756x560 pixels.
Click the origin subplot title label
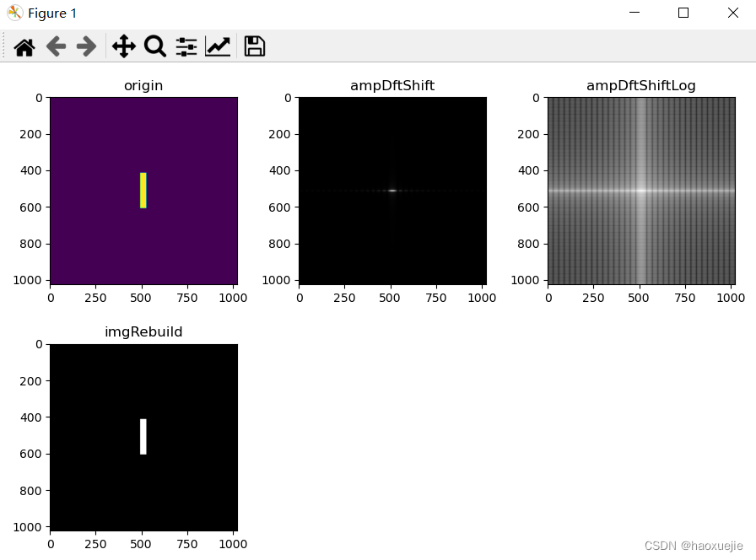click(x=143, y=85)
